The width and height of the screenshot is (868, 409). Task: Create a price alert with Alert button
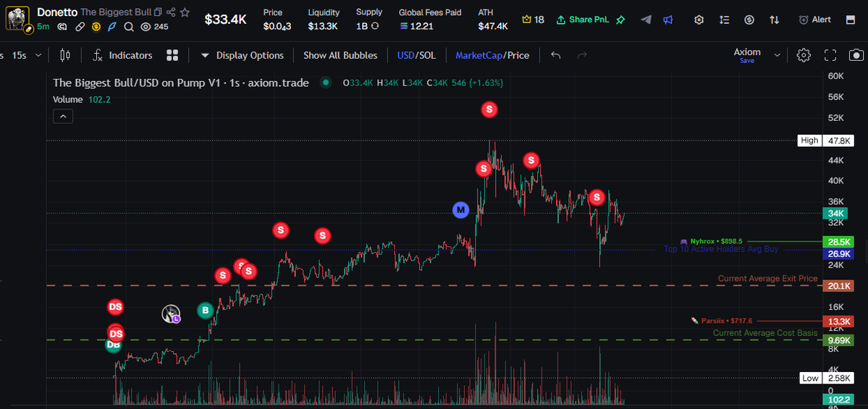click(x=815, y=20)
